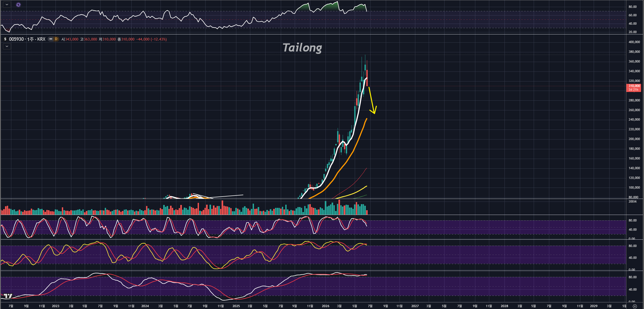The image size is (644, 309).
Task: Click the 200M volume axis label
Action: (633, 202)
